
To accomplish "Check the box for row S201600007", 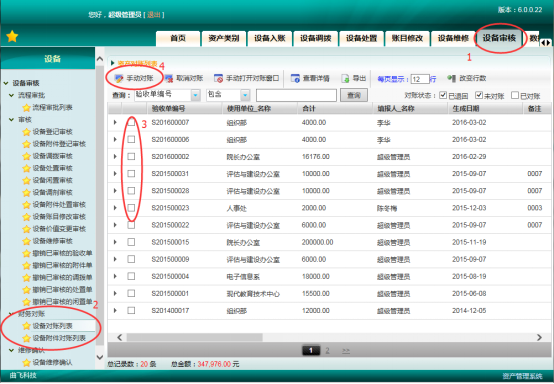I will click(131, 122).
